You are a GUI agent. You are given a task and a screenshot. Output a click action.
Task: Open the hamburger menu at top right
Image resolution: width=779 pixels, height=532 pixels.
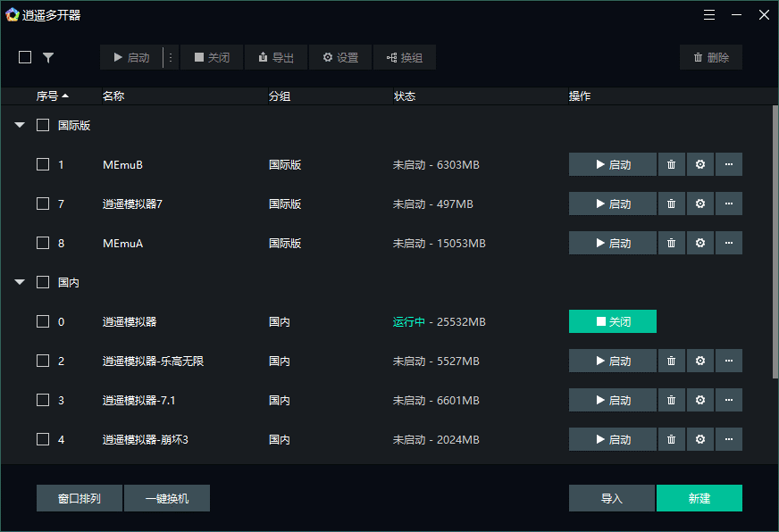point(709,14)
